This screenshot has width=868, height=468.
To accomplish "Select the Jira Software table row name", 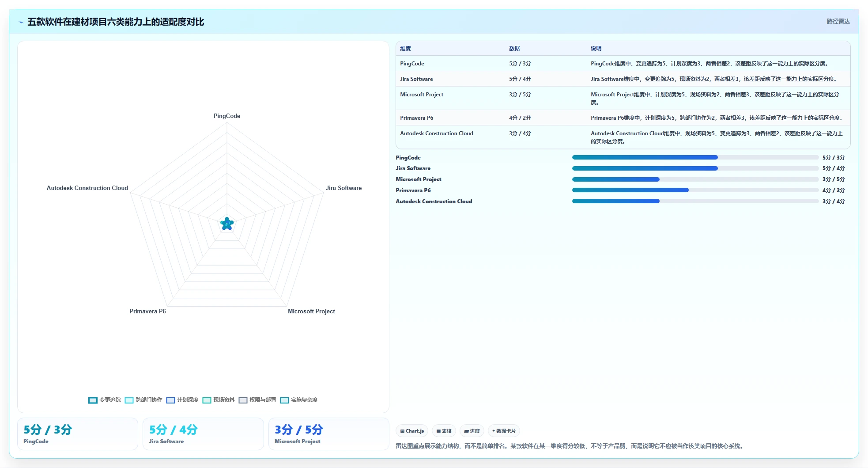I will (416, 79).
